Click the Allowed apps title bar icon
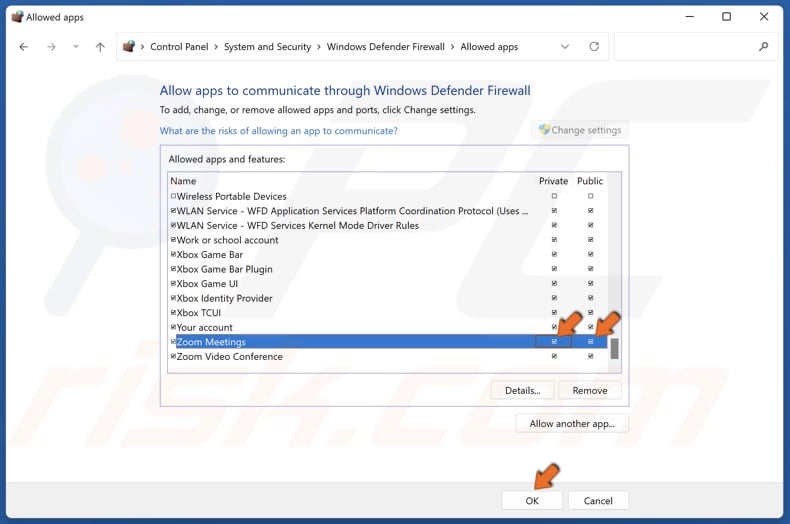Screen dimensions: 790x524 point(17,17)
